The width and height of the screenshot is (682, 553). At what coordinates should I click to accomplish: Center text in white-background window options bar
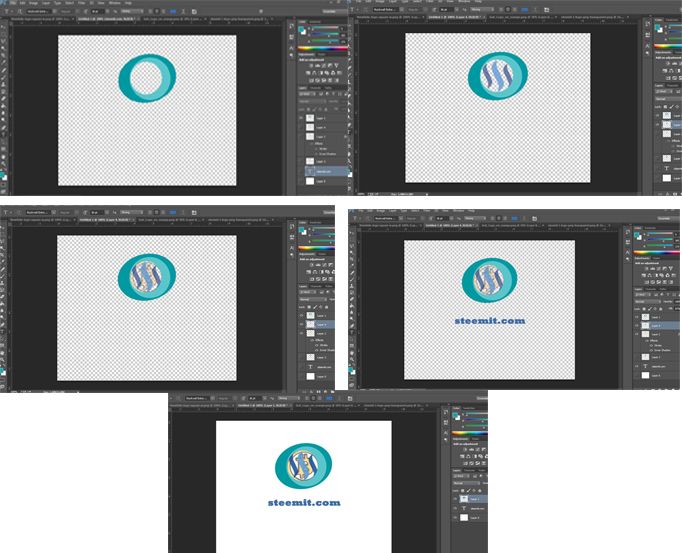tap(314, 398)
